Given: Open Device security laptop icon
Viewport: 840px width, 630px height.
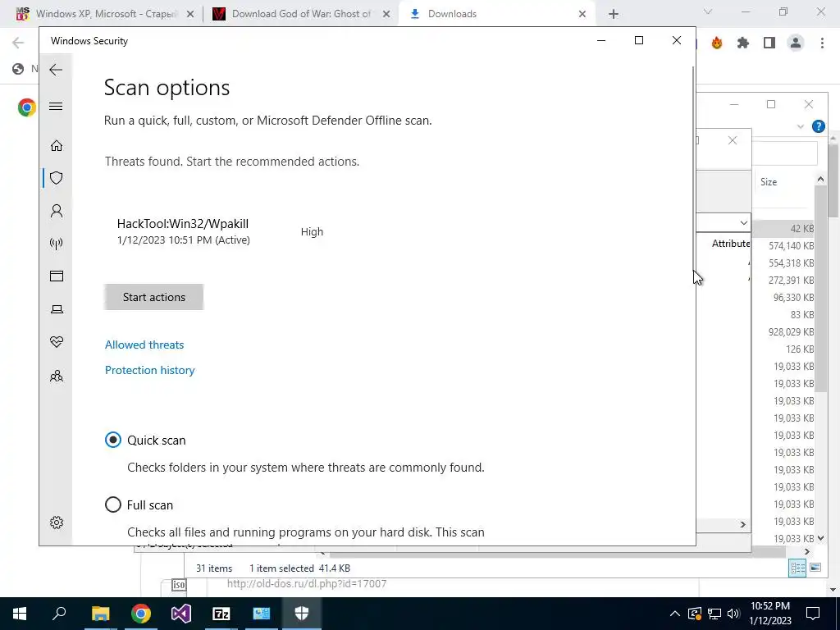Looking at the screenshot, I should click(x=57, y=309).
